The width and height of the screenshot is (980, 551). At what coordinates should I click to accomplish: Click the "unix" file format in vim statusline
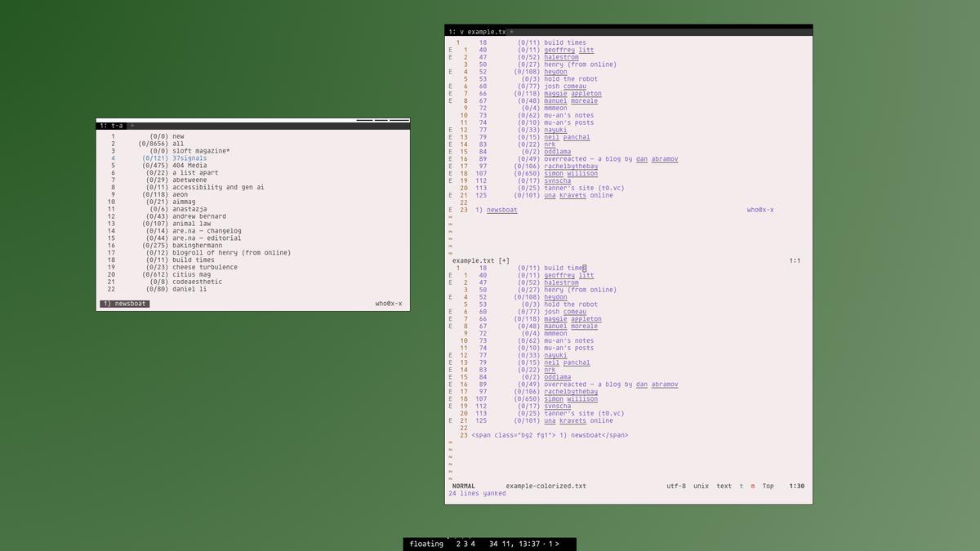coord(702,486)
